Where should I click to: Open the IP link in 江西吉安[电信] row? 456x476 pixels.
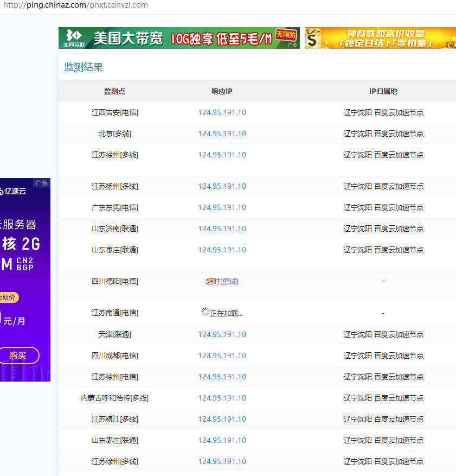(222, 112)
